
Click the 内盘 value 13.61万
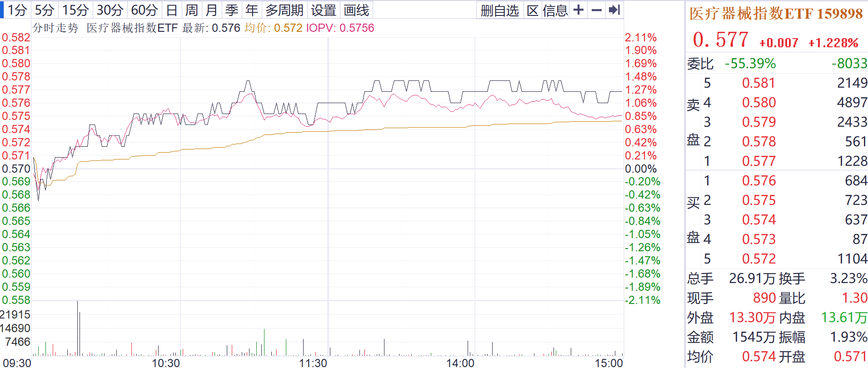point(844,317)
